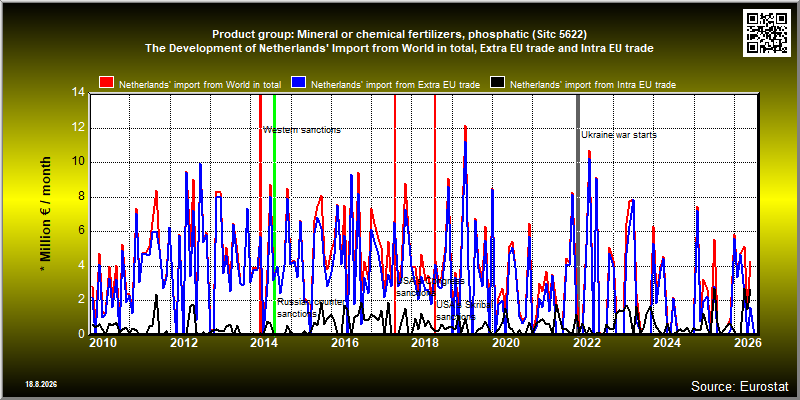The height and width of the screenshot is (400, 800).
Task: Click legend text 'Netherlands' import from World in total'
Action: [200, 85]
